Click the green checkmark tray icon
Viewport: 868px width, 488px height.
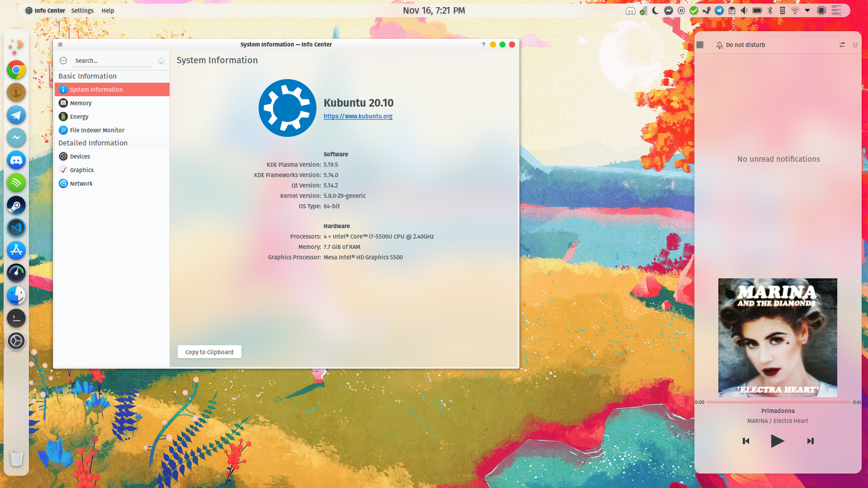(x=694, y=10)
